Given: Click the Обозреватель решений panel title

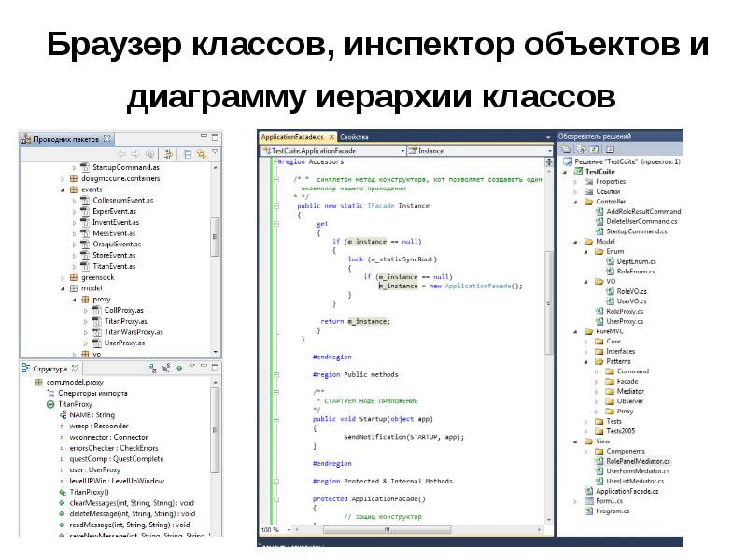Looking at the screenshot, I should (594, 136).
